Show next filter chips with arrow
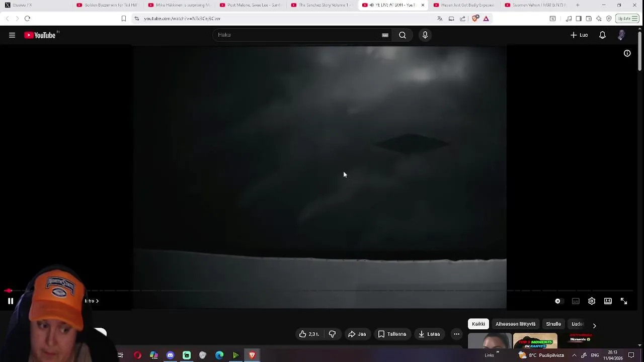This screenshot has height=362, width=644. (594, 325)
